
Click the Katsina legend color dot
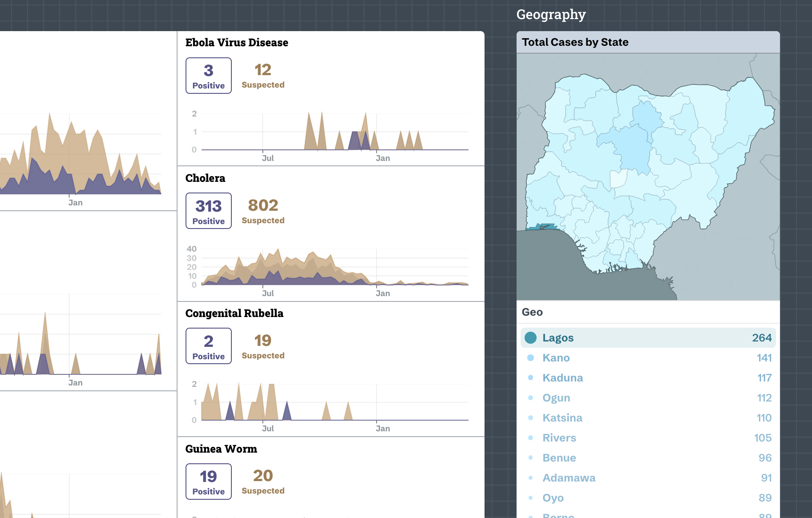530,418
